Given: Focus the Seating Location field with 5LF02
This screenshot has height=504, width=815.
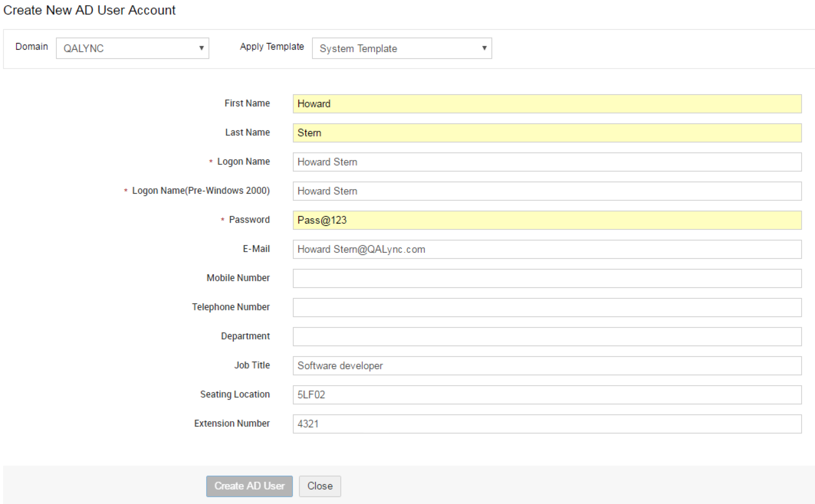Looking at the screenshot, I should (547, 395).
